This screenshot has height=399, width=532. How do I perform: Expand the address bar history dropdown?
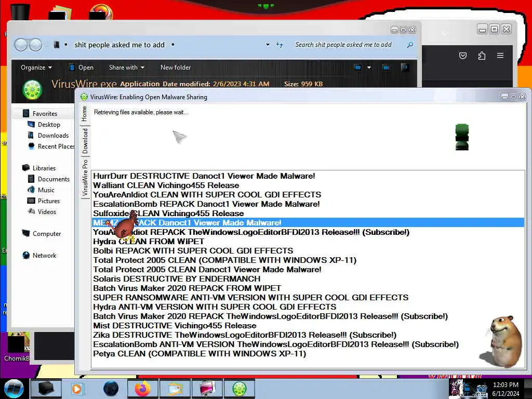(268, 45)
